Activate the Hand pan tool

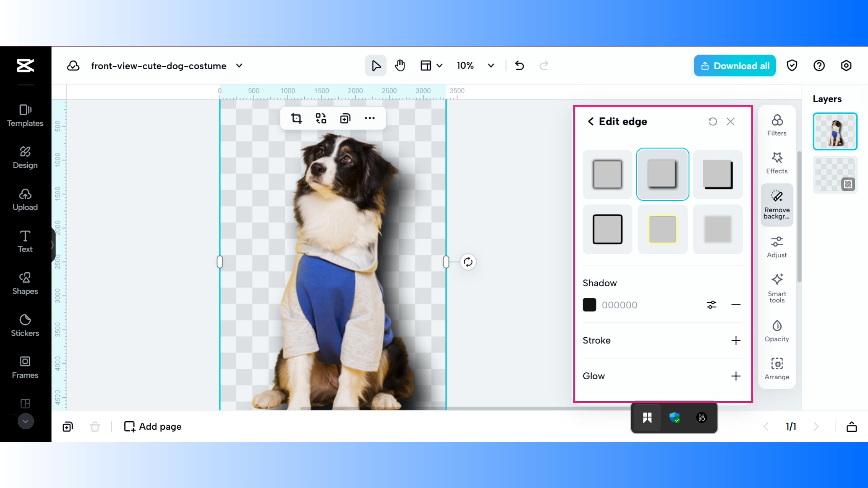pyautogui.click(x=400, y=65)
